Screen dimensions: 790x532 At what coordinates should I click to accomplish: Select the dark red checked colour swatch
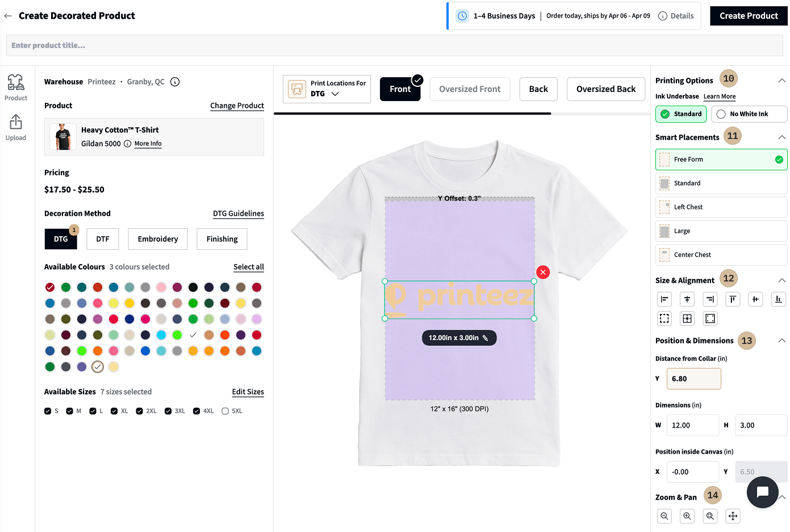click(50, 287)
